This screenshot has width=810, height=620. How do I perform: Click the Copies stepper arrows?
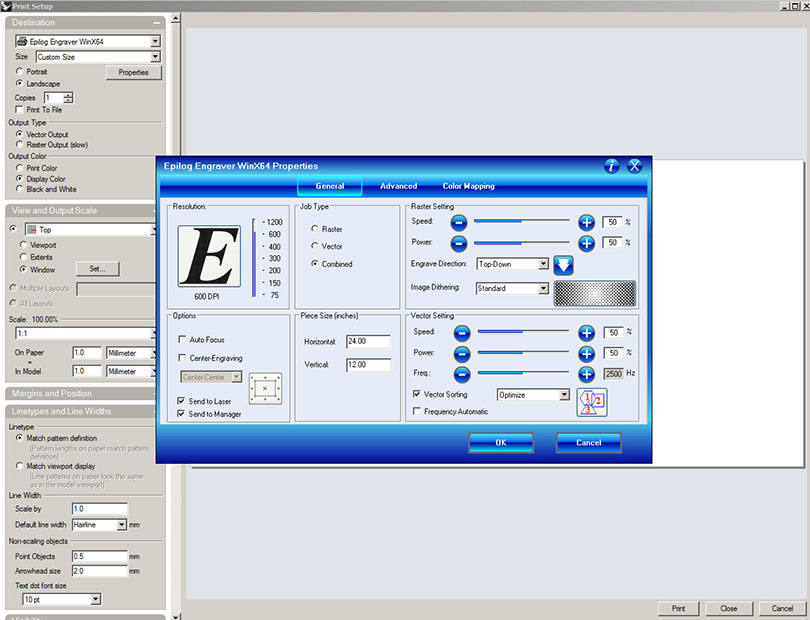point(69,98)
